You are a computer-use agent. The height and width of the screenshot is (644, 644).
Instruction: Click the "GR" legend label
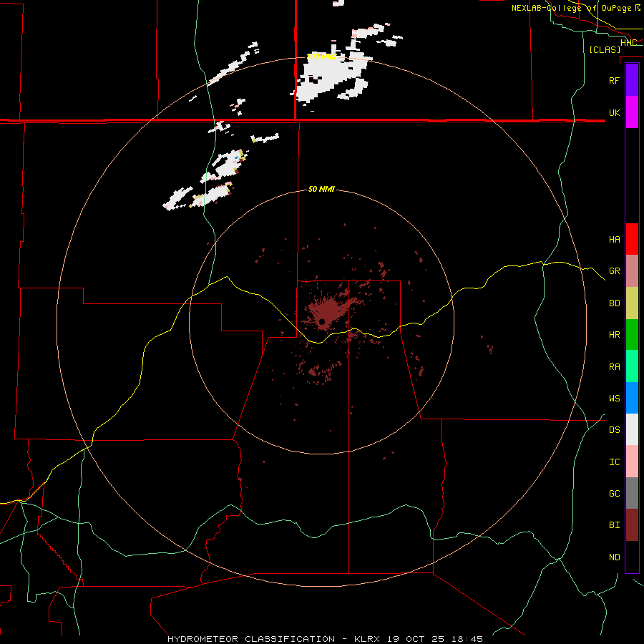tap(614, 271)
